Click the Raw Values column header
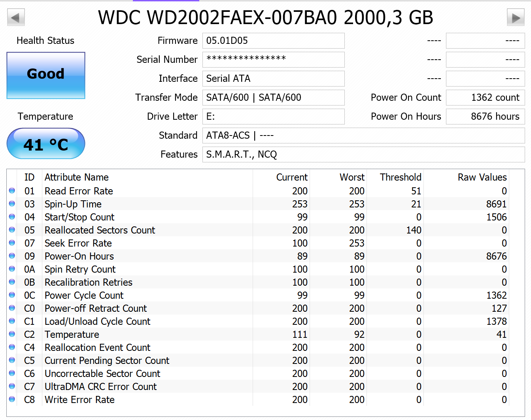This screenshot has width=531, height=420. [x=482, y=177]
